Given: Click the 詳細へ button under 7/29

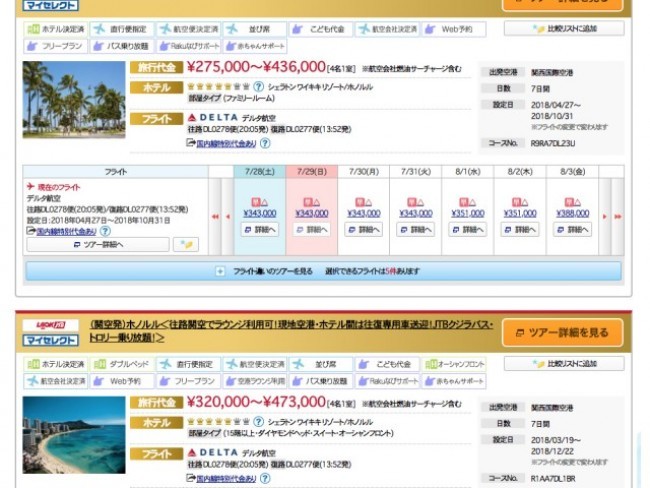Looking at the screenshot, I should point(312,229).
